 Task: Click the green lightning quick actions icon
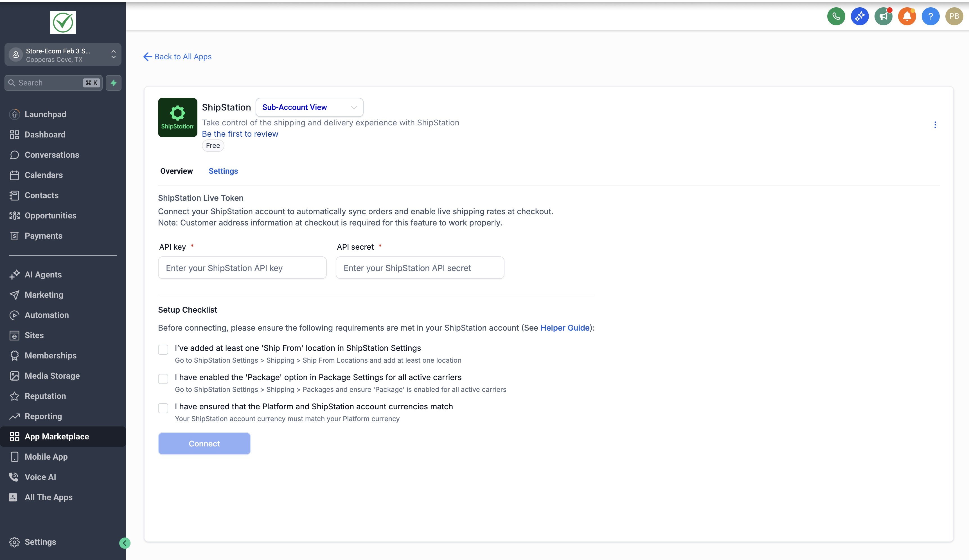(x=113, y=83)
